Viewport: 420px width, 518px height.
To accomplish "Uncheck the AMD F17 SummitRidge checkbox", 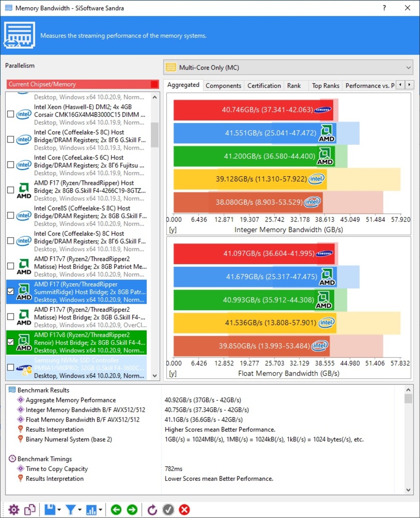I will 11,291.
